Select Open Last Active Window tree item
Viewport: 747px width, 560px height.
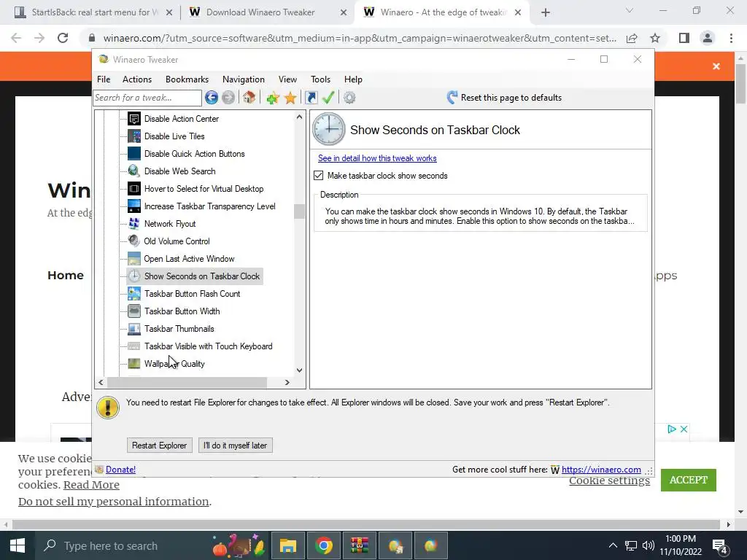click(x=189, y=259)
